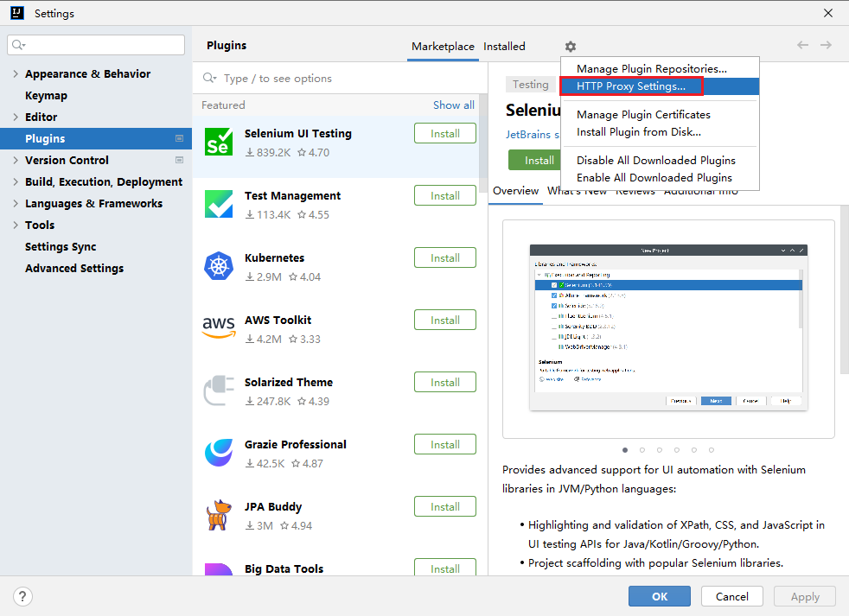Click the plugin description pane scrollbar
The width and height of the screenshot is (849, 616).
(844, 289)
